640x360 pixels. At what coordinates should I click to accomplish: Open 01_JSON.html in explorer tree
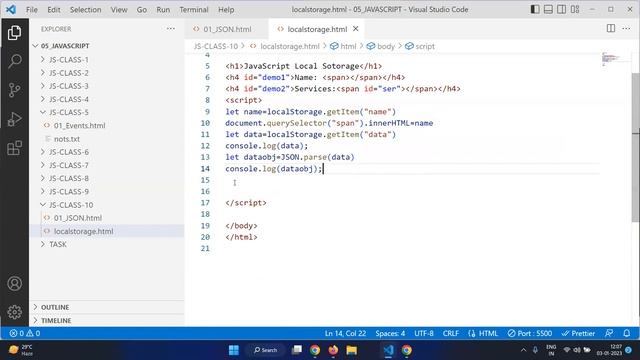point(107,218)
